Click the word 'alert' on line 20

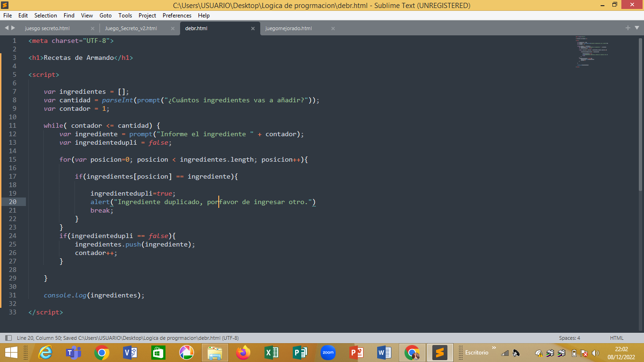click(100, 202)
